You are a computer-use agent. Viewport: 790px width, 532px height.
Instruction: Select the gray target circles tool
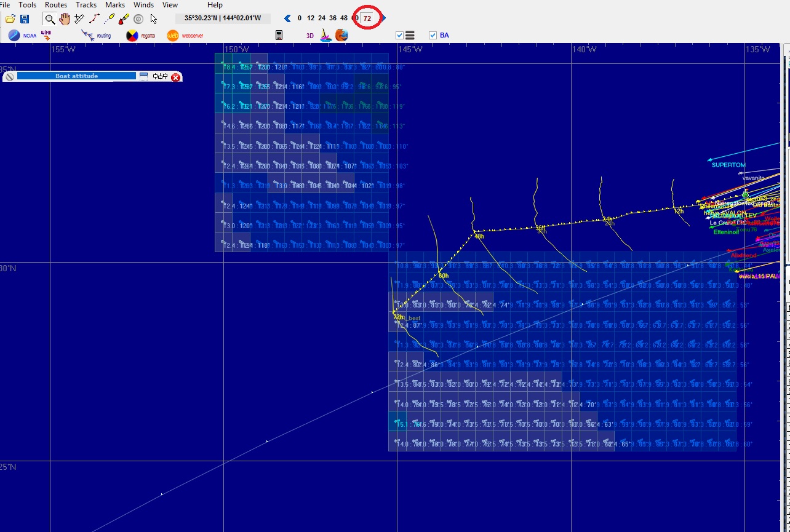(x=138, y=18)
